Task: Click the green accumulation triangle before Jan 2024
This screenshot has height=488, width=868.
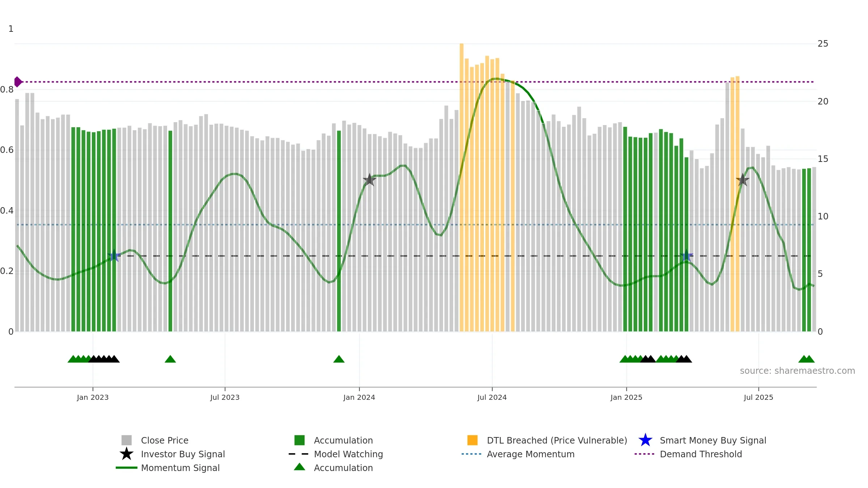Action: click(x=339, y=359)
